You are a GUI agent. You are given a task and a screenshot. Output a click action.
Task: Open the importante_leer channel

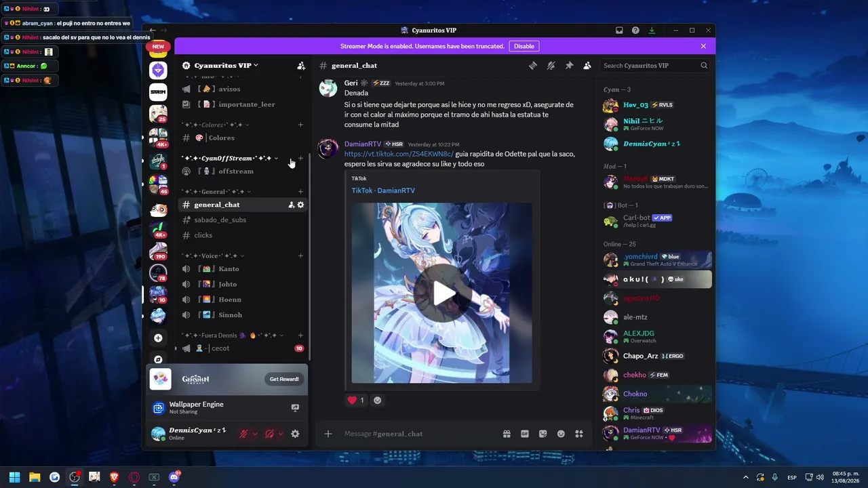pos(243,104)
